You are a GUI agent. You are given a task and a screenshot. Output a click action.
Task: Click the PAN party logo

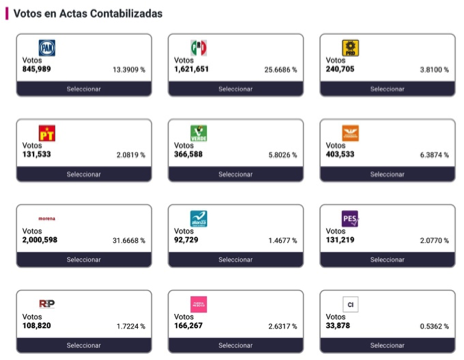[x=47, y=48]
